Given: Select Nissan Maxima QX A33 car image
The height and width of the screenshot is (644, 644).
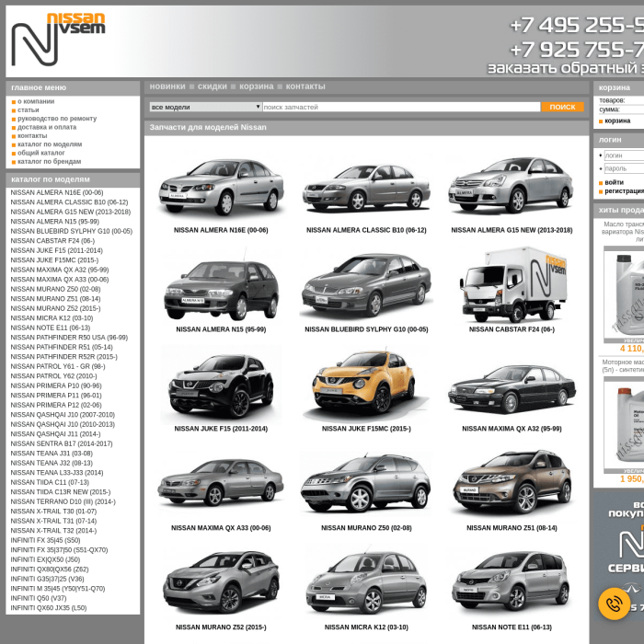Looking at the screenshot, I should tap(221, 483).
